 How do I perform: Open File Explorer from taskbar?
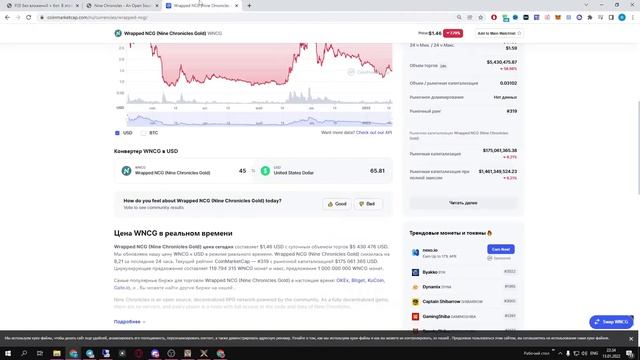coord(57,353)
